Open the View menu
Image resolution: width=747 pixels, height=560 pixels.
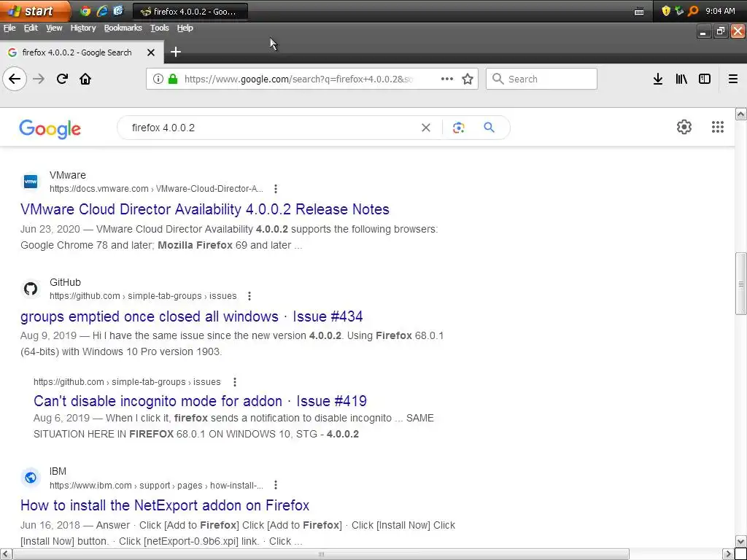pyautogui.click(x=54, y=28)
